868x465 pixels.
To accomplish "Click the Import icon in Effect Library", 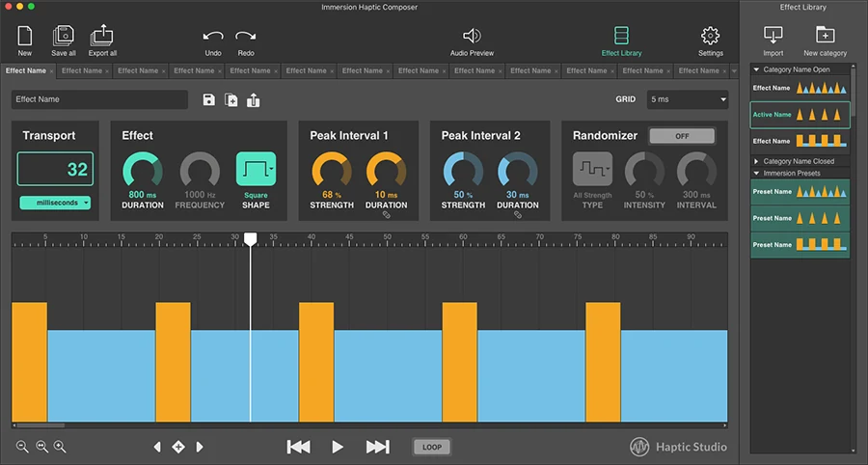I will (x=773, y=35).
